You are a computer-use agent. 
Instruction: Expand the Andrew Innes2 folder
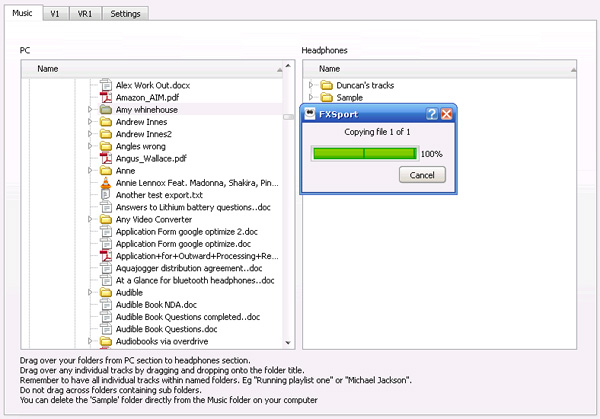[x=90, y=134]
